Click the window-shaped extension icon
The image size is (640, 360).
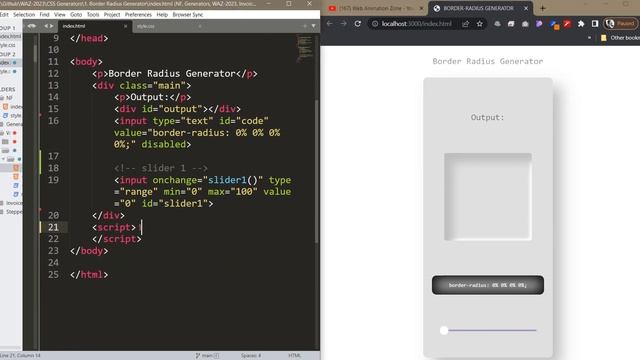click(511, 24)
